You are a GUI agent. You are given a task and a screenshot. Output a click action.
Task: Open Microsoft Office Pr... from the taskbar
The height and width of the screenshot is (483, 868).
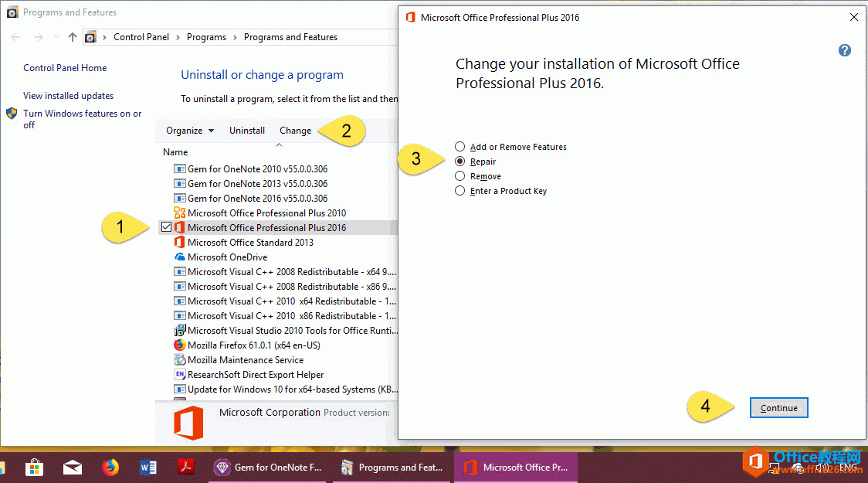point(515,467)
